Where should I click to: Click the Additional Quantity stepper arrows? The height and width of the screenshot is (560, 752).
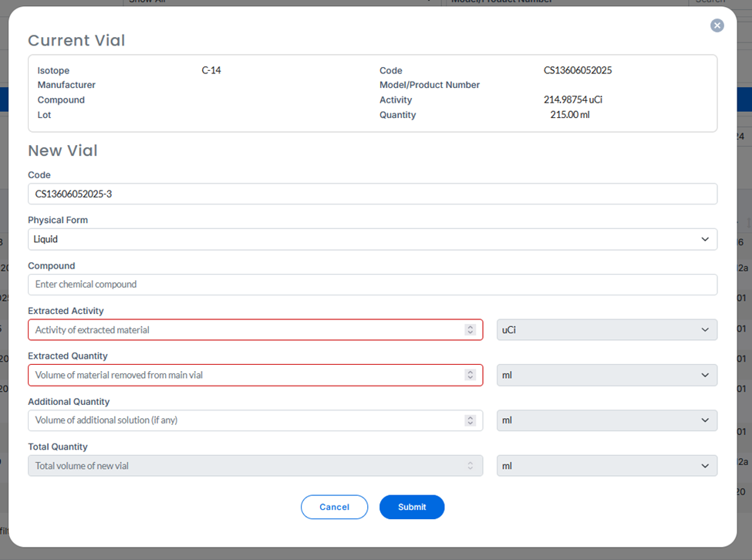pyautogui.click(x=470, y=420)
